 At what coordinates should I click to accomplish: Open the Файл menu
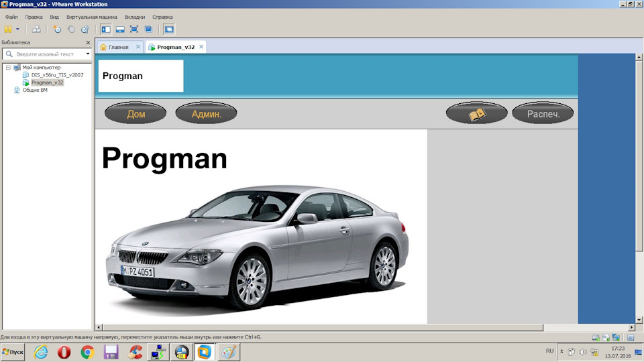11,17
